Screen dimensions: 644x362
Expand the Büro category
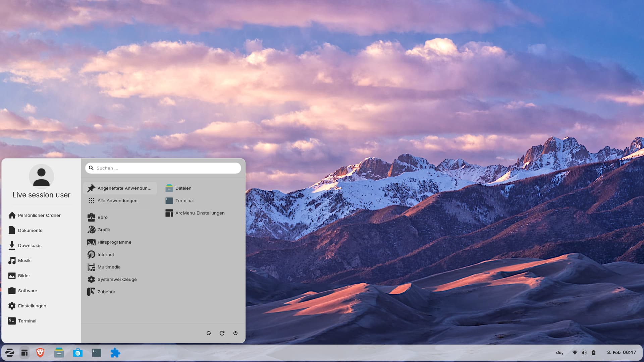[102, 217]
